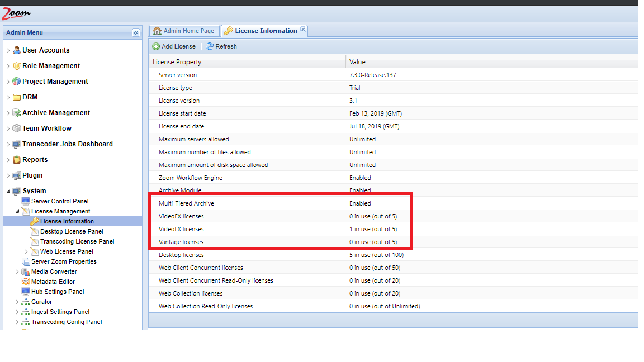Viewport: 644px width, 362px height.
Task: Click the Zoom logo
Action: coord(16,13)
